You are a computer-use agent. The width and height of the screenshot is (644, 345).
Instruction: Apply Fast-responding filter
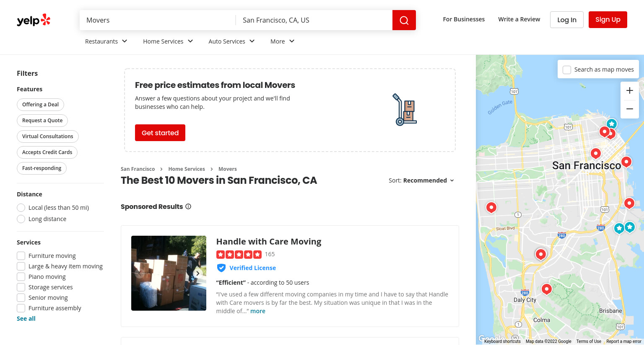pos(42,168)
